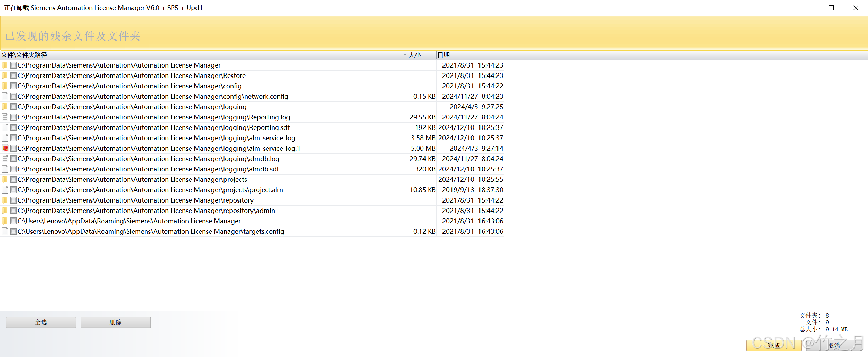868x357 pixels.
Task: Click the 10.85 KB size cell
Action: (422, 190)
